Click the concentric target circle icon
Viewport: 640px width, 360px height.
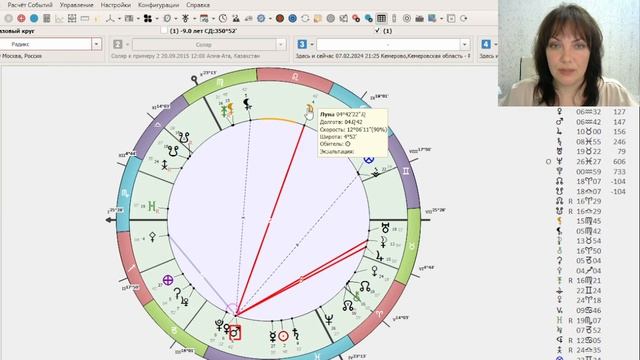point(407,18)
